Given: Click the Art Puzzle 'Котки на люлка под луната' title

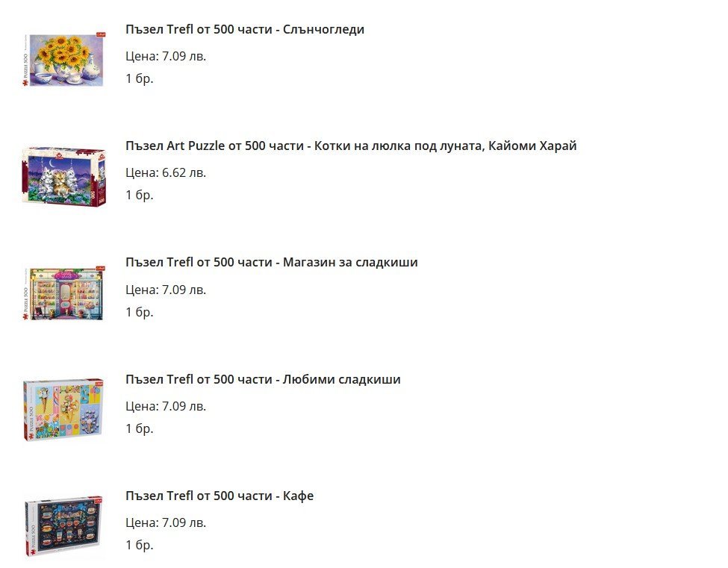Looking at the screenshot, I should (x=351, y=146).
